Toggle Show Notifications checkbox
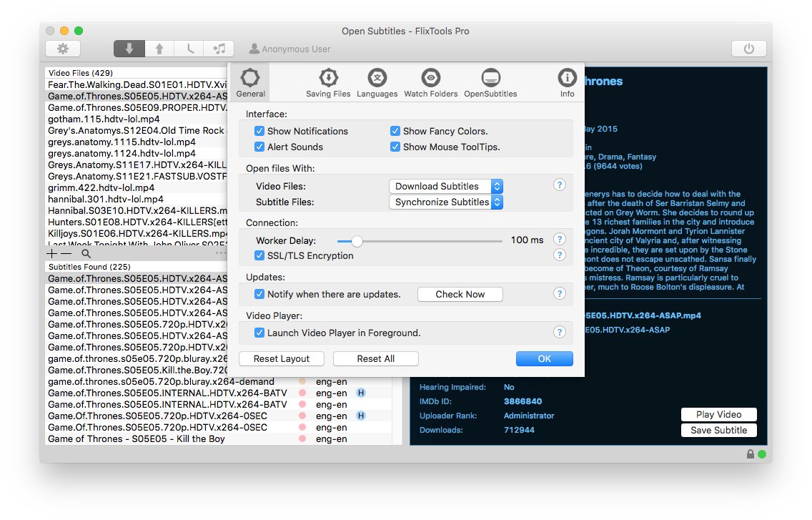The height and width of the screenshot is (520, 812). (x=259, y=131)
